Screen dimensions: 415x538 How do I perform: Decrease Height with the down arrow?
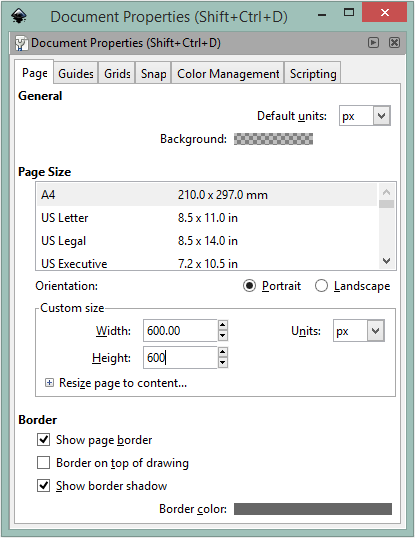[223, 362]
